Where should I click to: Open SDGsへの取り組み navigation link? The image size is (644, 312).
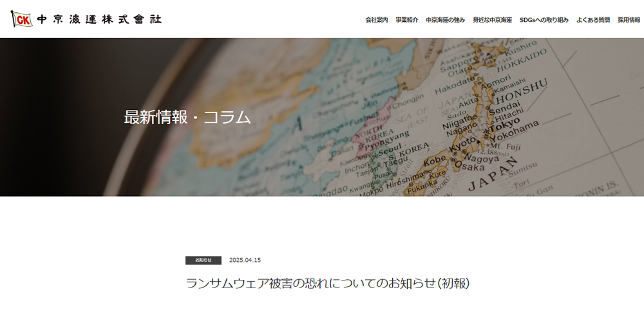(x=544, y=20)
